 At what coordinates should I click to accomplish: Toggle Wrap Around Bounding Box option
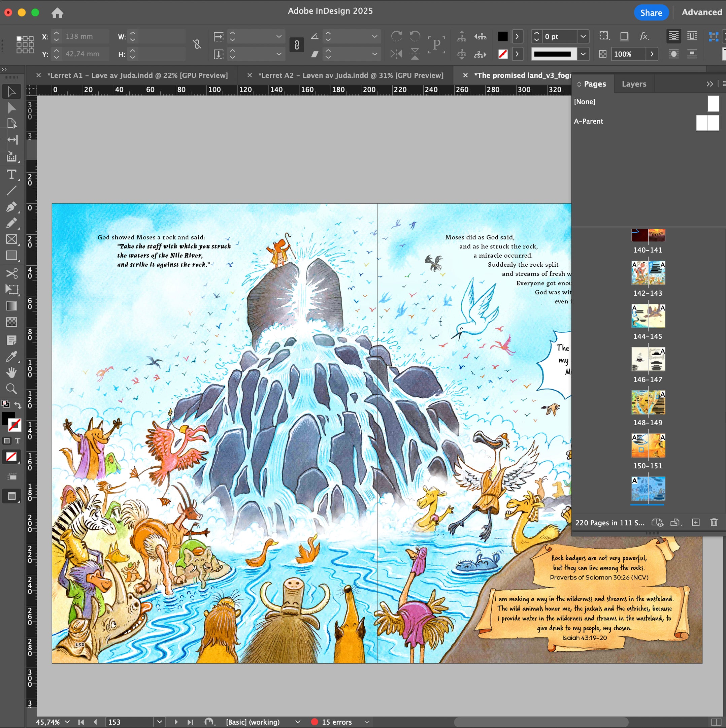pyautogui.click(x=692, y=36)
